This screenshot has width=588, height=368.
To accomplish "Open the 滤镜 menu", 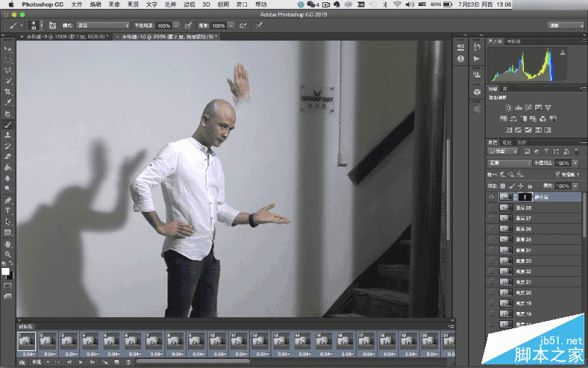I will [x=190, y=4].
